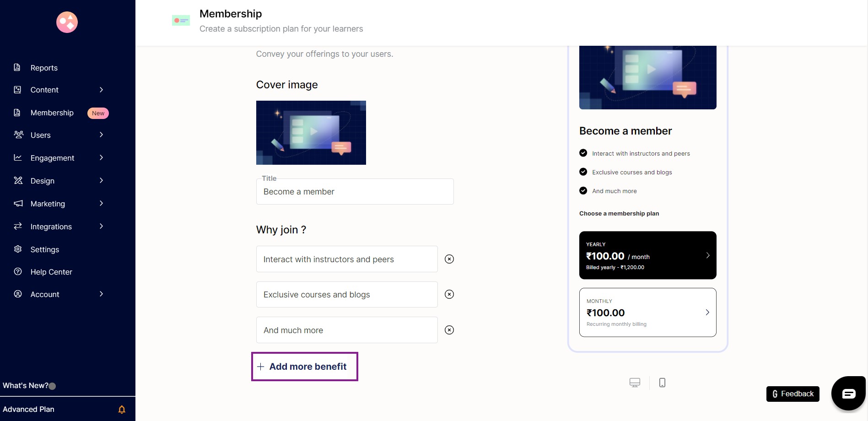Expand the Marketing submenu arrow
The height and width of the screenshot is (421, 868).
[x=102, y=204]
